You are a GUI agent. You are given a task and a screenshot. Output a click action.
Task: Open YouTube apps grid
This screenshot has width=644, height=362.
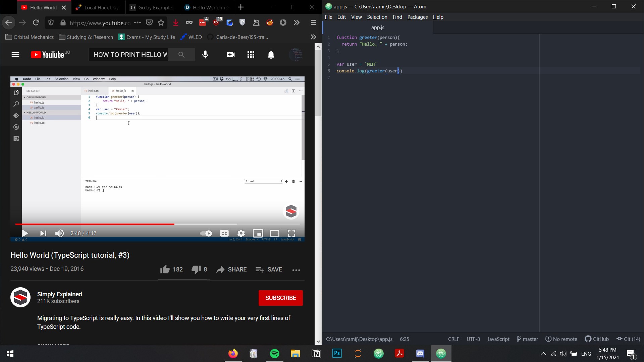[x=251, y=55]
